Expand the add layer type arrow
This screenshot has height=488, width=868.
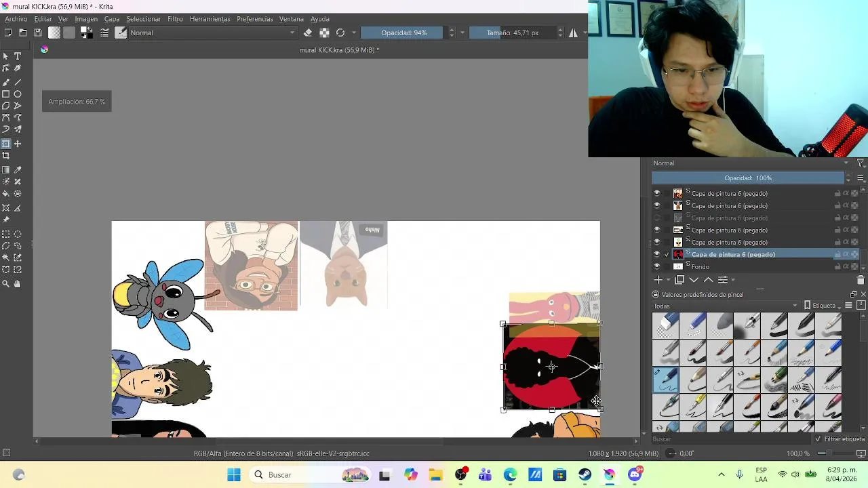668,280
